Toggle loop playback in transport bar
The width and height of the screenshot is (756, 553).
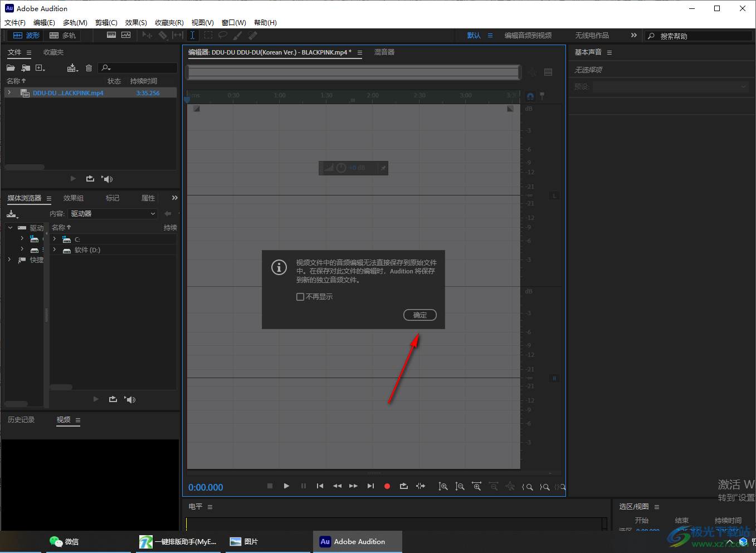tap(403, 486)
